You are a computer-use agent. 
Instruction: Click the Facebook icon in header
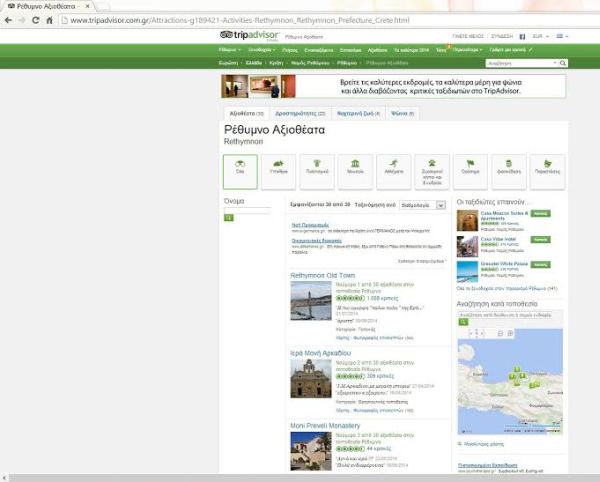[522, 37]
